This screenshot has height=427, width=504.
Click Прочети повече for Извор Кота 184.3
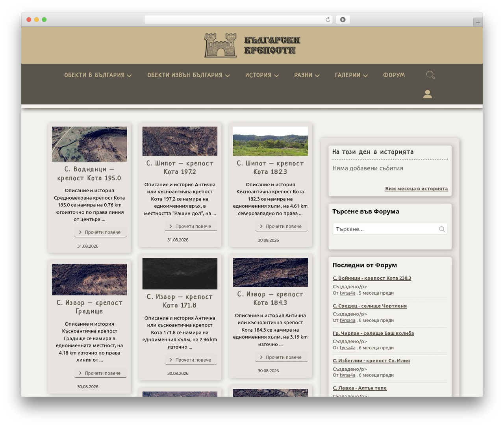tap(282, 357)
